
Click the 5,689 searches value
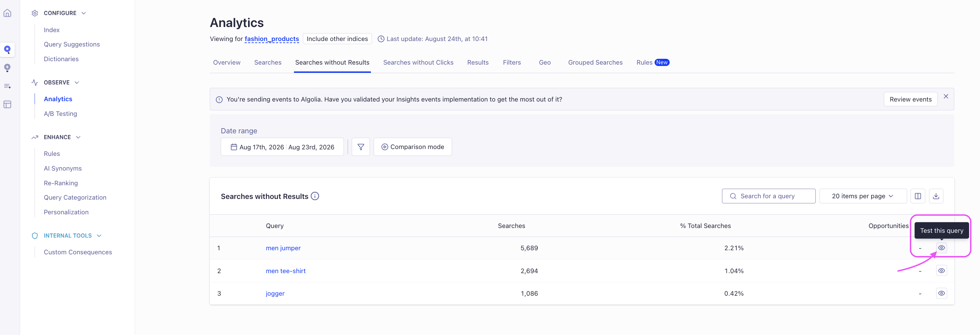coord(529,248)
